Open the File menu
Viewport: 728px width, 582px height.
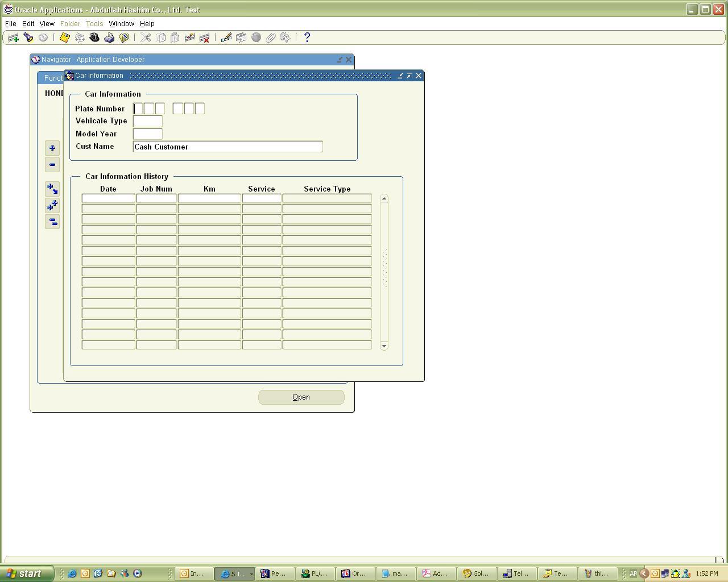[x=11, y=24]
